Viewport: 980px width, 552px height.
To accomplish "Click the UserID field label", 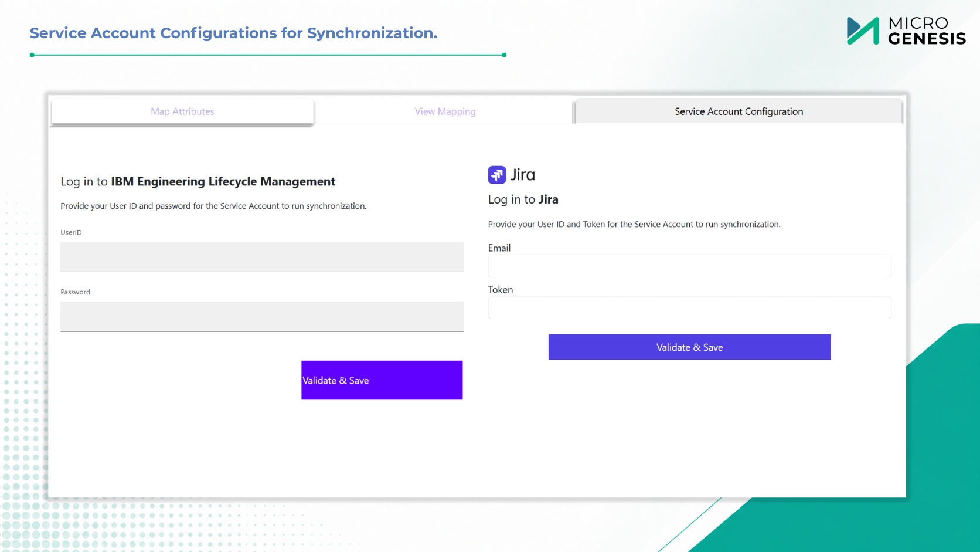I will point(71,232).
